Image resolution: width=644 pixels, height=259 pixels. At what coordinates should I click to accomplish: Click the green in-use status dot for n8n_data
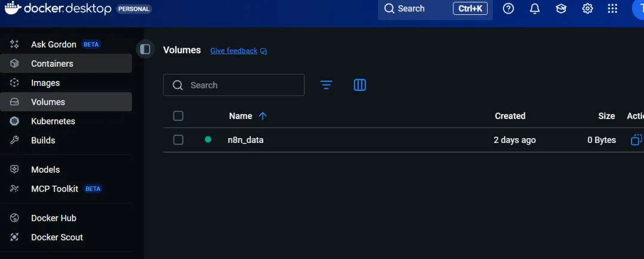pyautogui.click(x=208, y=140)
